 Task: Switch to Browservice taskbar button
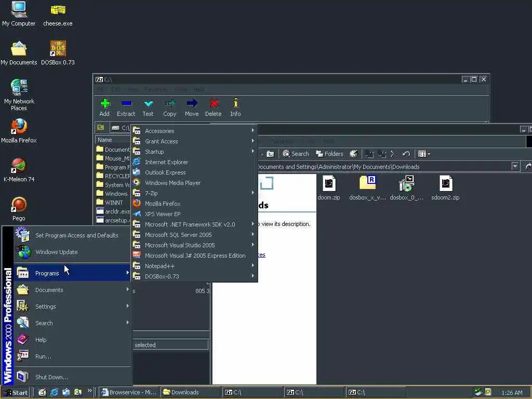coord(129,392)
